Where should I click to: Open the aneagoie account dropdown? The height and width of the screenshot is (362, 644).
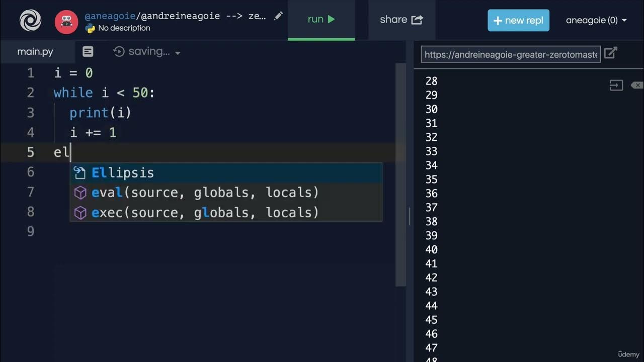click(596, 21)
